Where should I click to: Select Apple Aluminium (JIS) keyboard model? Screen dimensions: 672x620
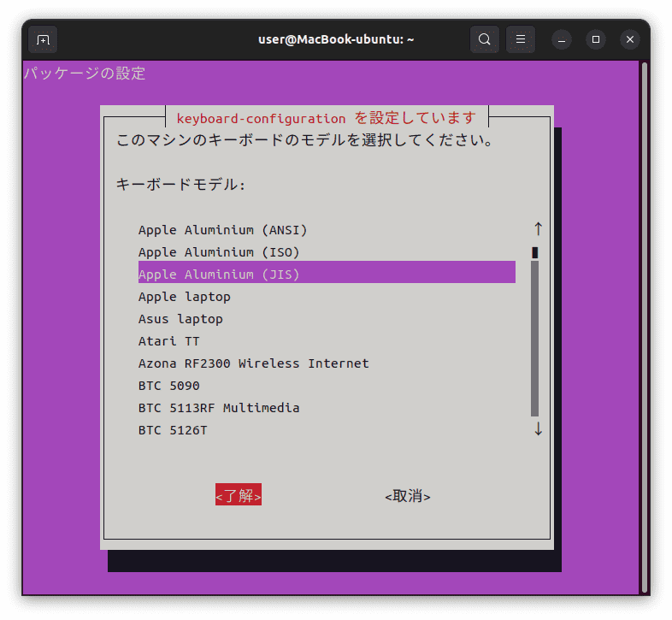tap(327, 272)
